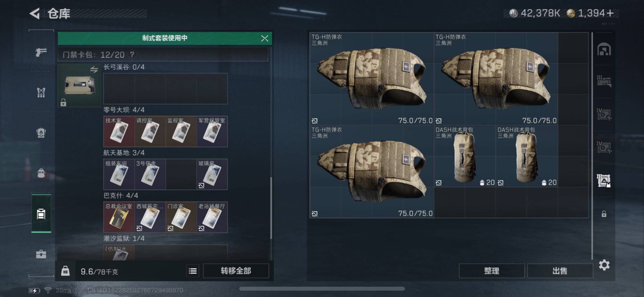Expand the locked stash slot on right
Image resolution: width=644 pixels, height=297 pixels.
604,214
